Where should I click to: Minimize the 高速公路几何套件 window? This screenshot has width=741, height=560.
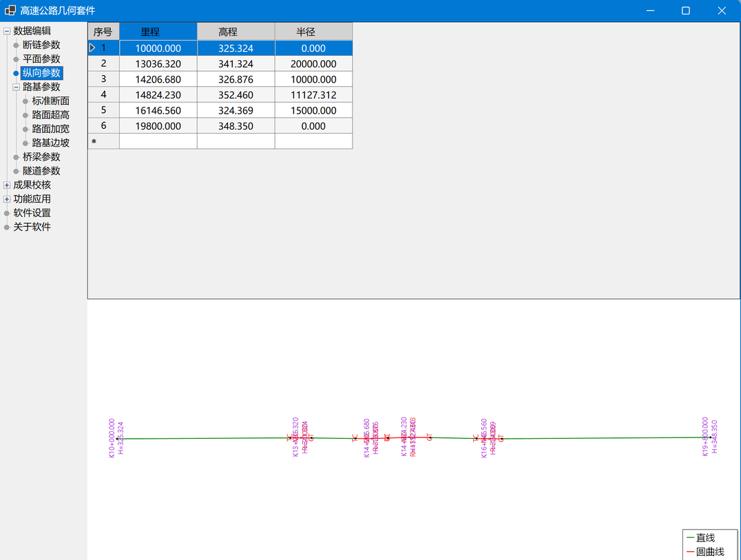(650, 10)
